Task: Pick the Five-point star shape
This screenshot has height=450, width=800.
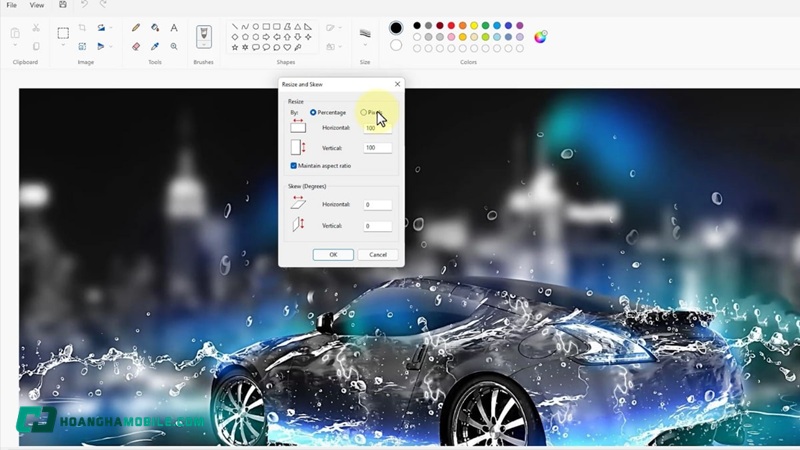Action: [235, 47]
